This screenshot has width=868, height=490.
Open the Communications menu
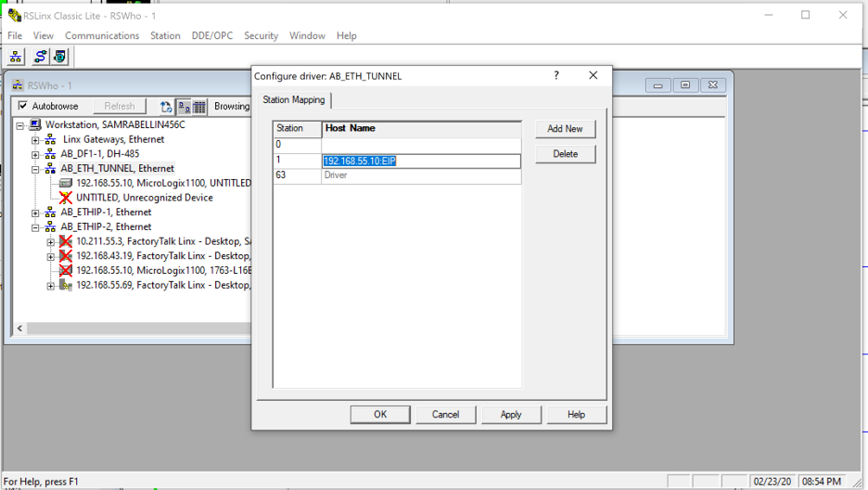coord(102,35)
